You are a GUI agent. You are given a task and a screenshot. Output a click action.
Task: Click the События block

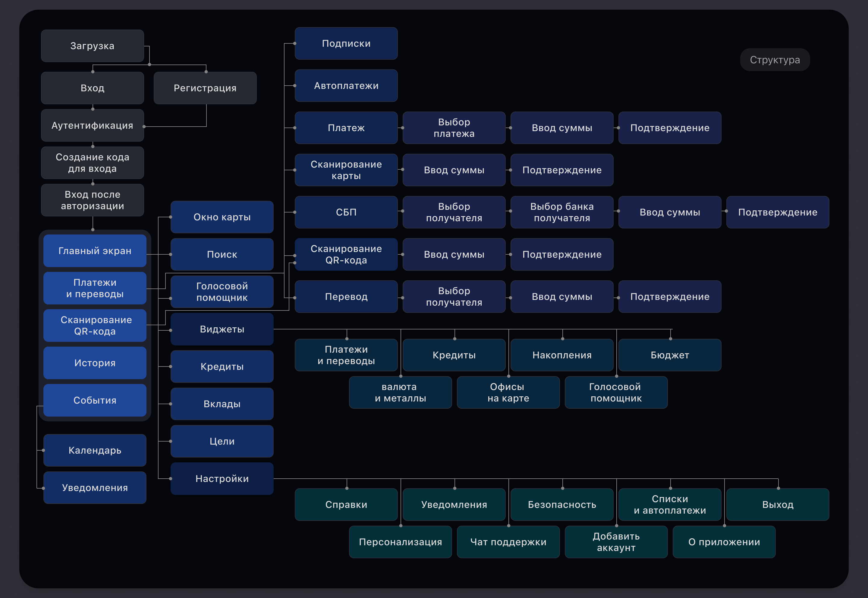tap(95, 400)
